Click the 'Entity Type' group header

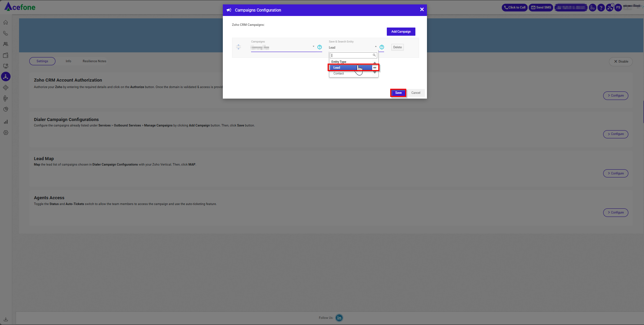[339, 62]
